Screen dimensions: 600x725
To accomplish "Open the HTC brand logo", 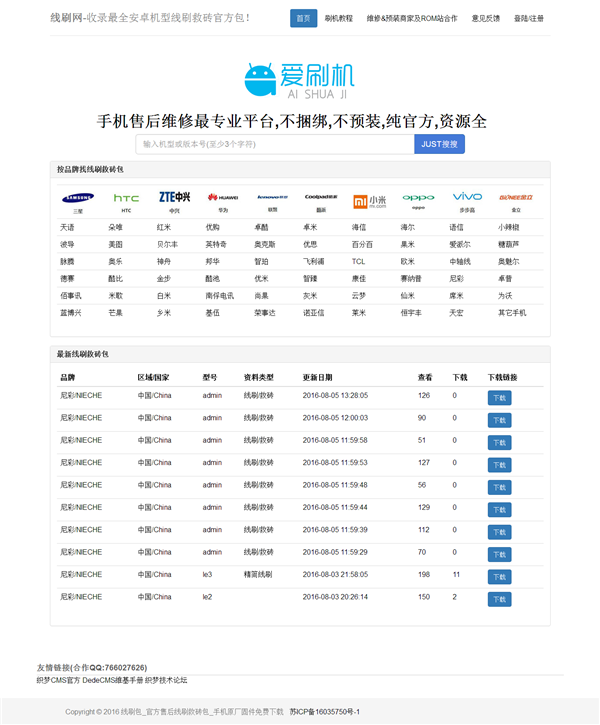I will click(x=126, y=198).
